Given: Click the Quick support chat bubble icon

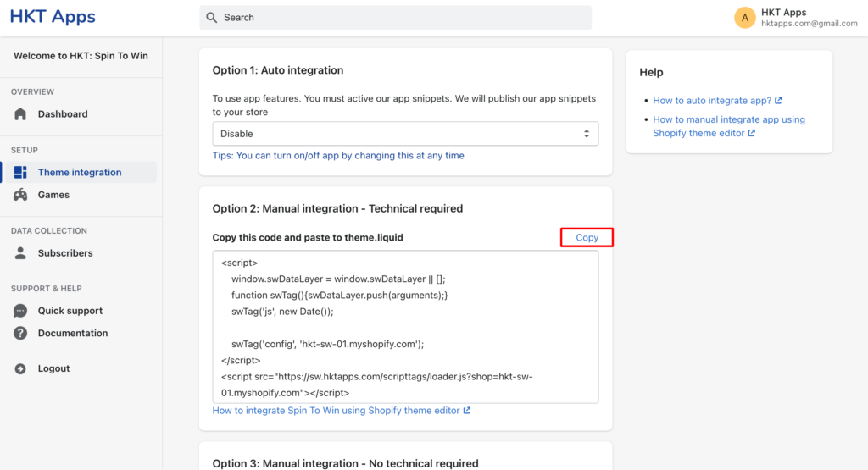Looking at the screenshot, I should pyautogui.click(x=20, y=311).
